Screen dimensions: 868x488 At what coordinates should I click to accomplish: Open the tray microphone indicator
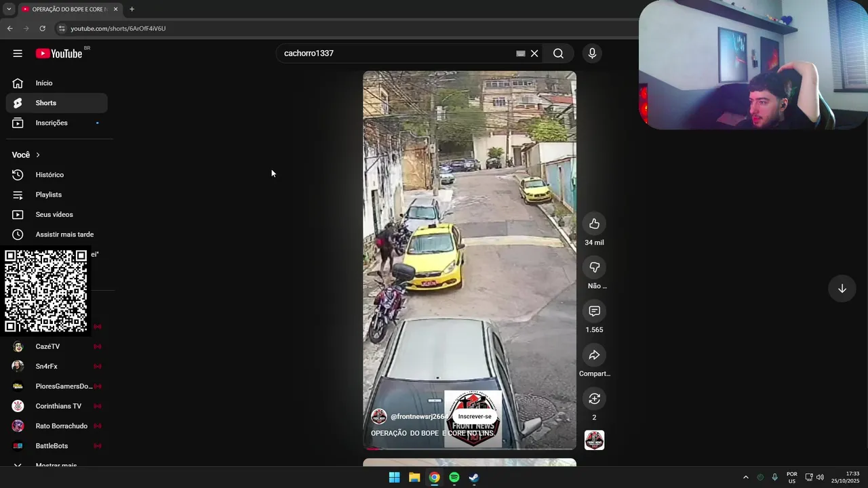pos(774,477)
